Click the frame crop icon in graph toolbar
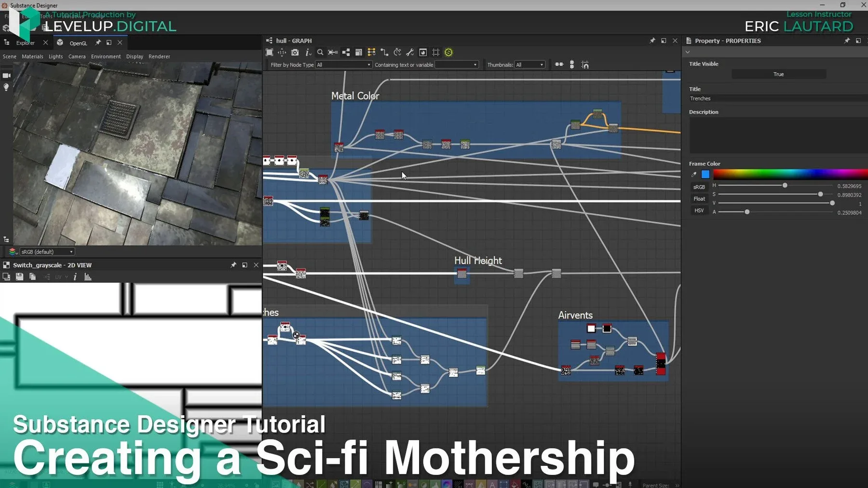This screenshot has height=488, width=868. point(436,53)
